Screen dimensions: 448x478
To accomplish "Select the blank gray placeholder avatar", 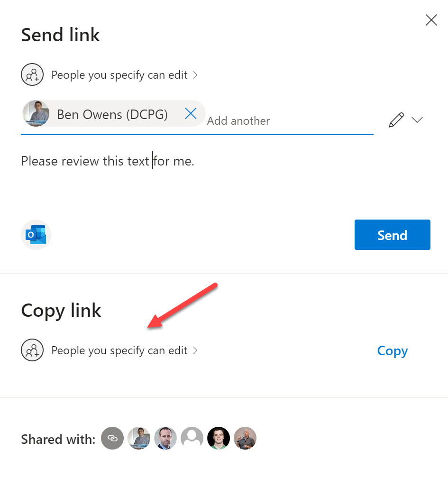I will (192, 438).
